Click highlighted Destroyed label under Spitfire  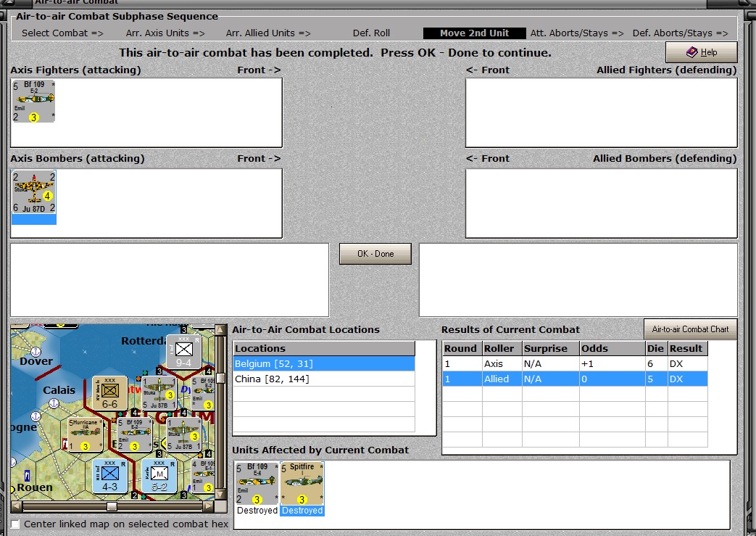point(302,511)
